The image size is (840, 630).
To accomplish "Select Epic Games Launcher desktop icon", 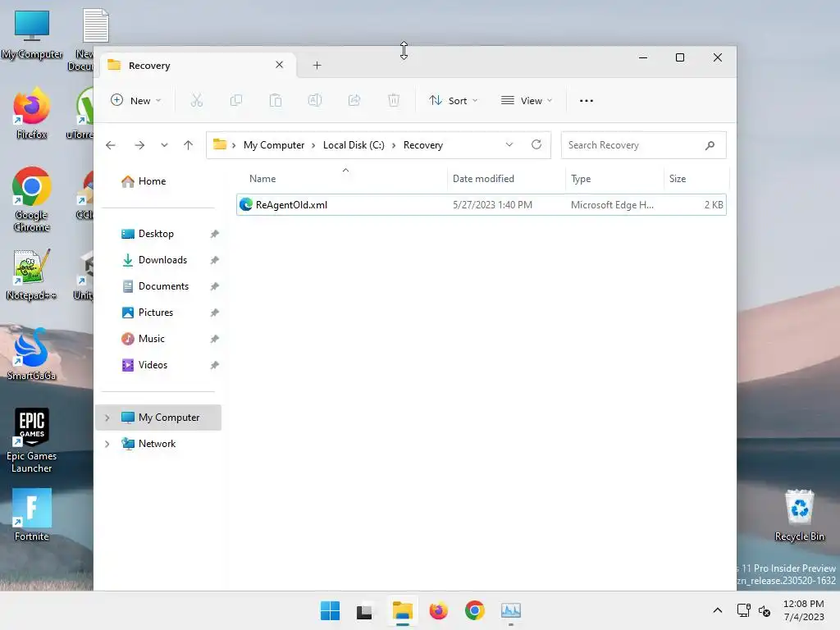I will point(32,441).
